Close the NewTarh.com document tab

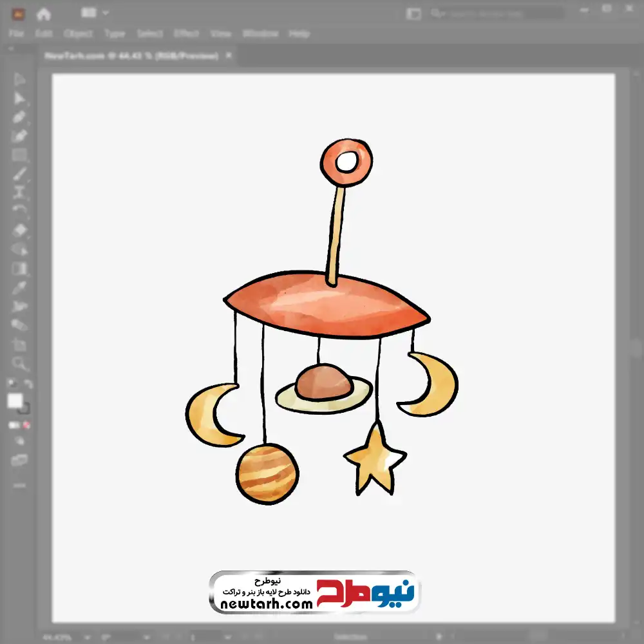coord(228,56)
